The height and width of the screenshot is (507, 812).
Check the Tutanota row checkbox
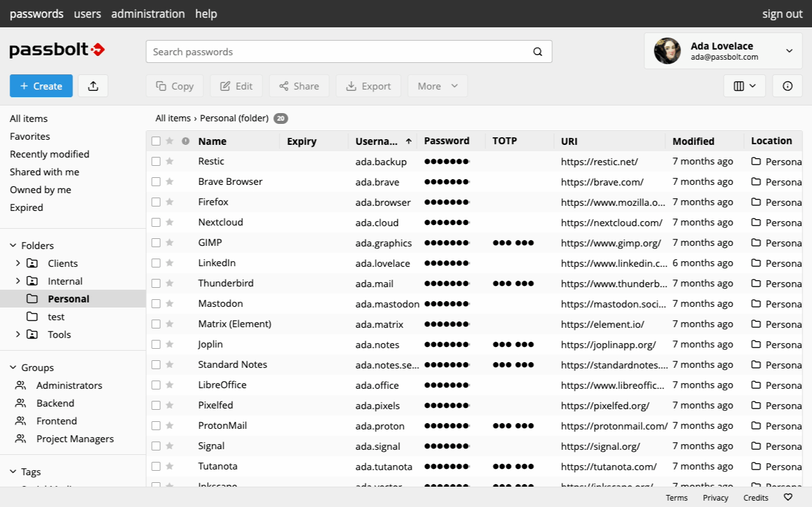pyautogui.click(x=156, y=466)
